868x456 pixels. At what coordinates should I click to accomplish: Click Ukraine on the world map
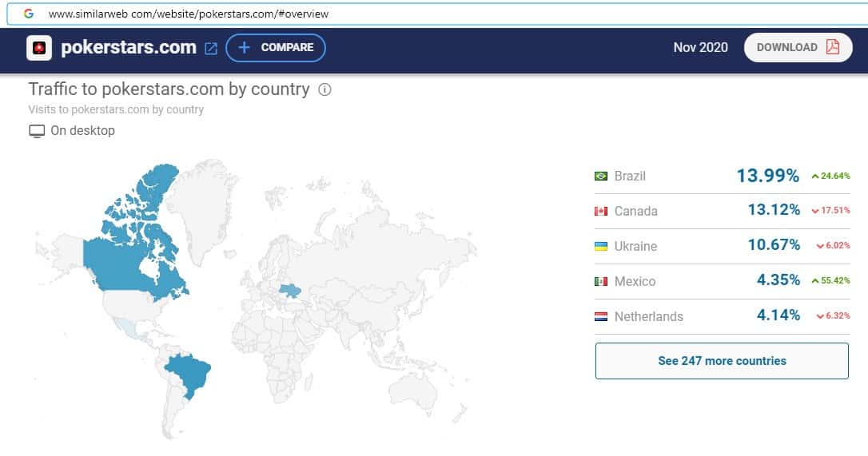point(290,291)
